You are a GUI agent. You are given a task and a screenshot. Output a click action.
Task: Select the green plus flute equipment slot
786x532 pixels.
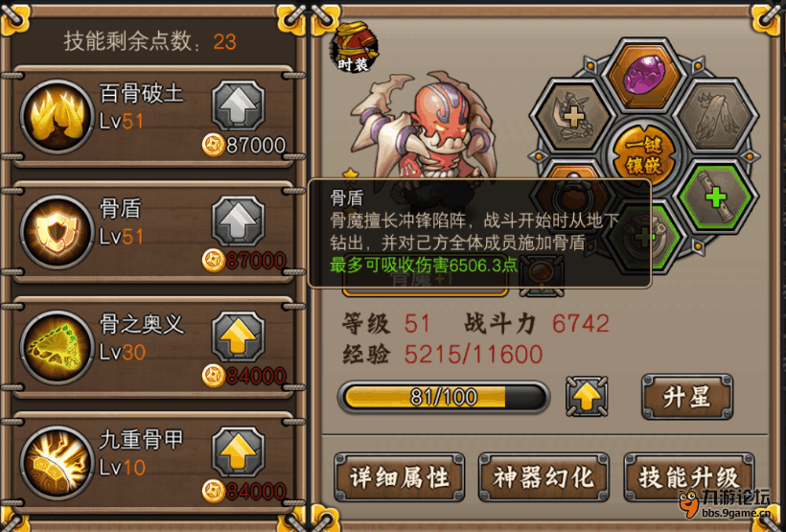[716, 197]
